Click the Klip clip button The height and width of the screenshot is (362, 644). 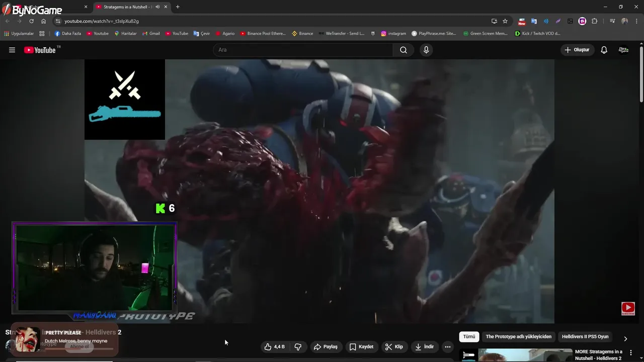pyautogui.click(x=394, y=346)
